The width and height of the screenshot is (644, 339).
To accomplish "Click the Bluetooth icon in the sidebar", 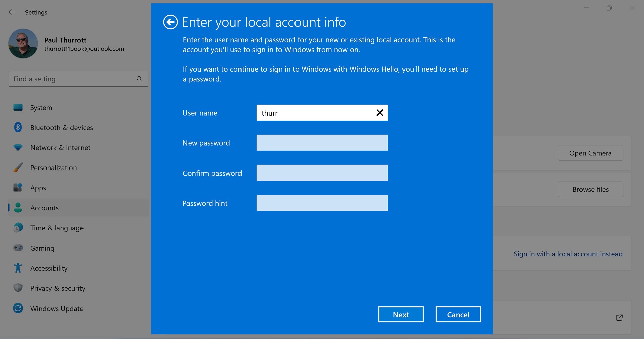I will pos(18,127).
